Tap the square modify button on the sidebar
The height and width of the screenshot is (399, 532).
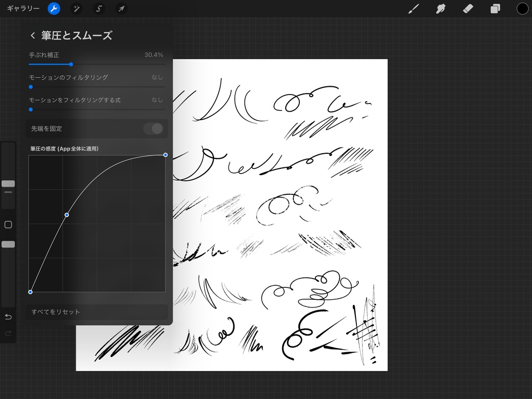(x=8, y=224)
